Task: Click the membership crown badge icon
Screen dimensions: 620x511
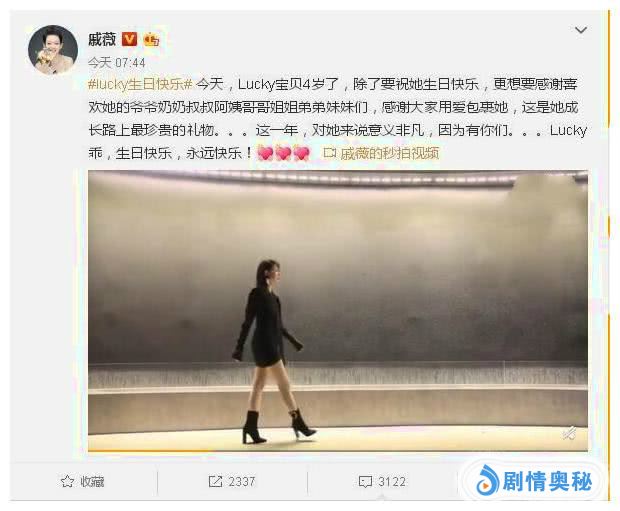Action: (151, 40)
